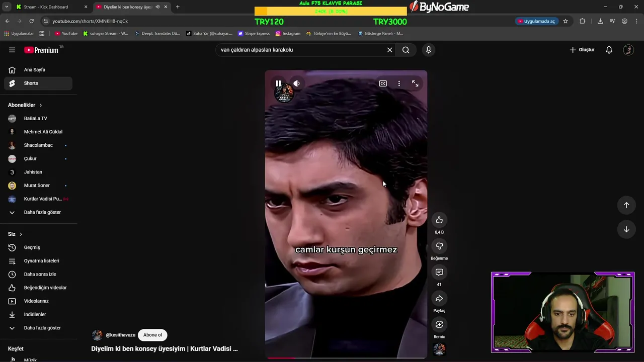Viewport: 644px width, 362px height.
Task: Open the live Kurtlar Vadisi Pu... channel
Action: 38,199
